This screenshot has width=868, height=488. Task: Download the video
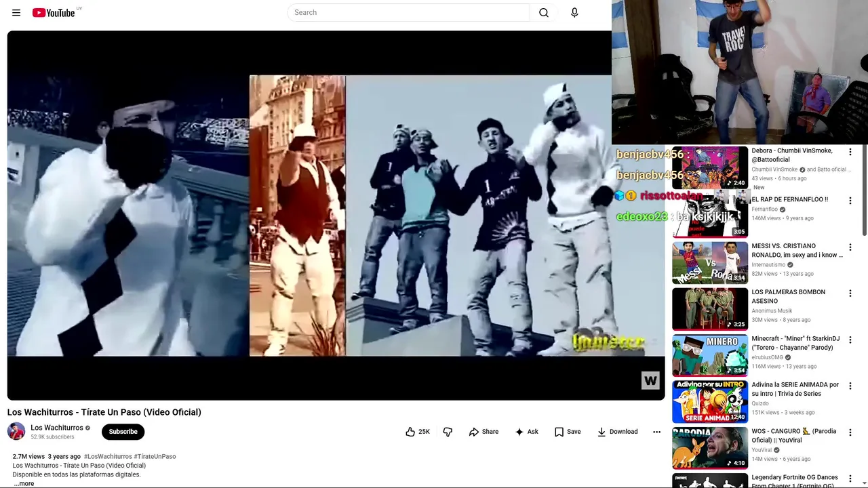pyautogui.click(x=617, y=432)
